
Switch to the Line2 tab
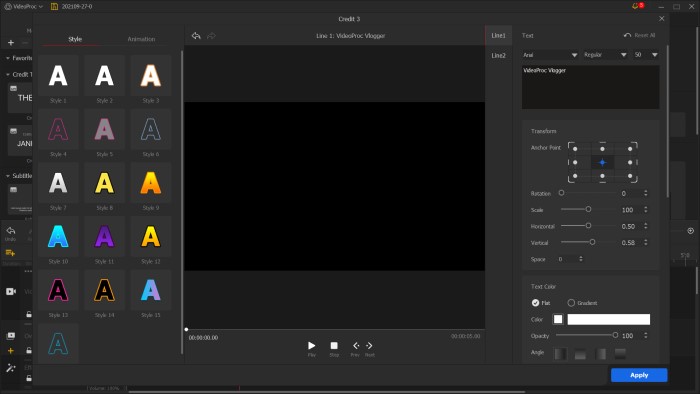(499, 55)
